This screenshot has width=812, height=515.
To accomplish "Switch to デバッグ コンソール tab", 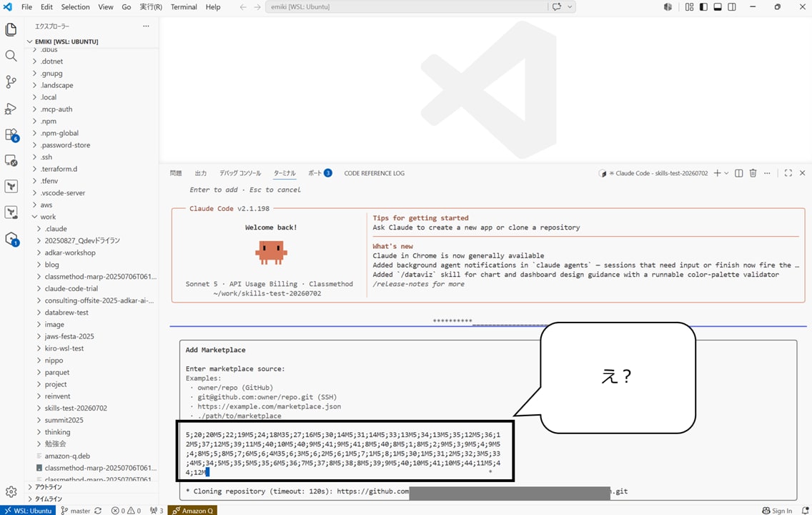I will coord(240,173).
